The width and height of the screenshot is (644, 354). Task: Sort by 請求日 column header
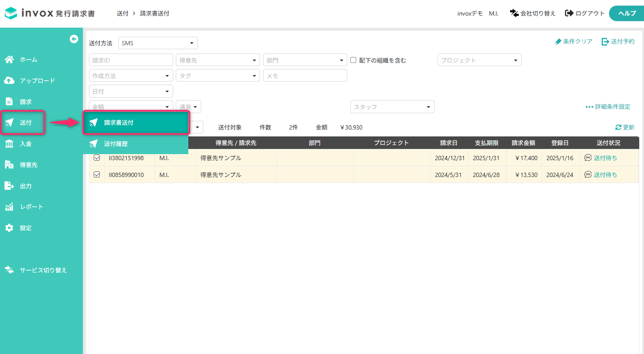coord(449,143)
